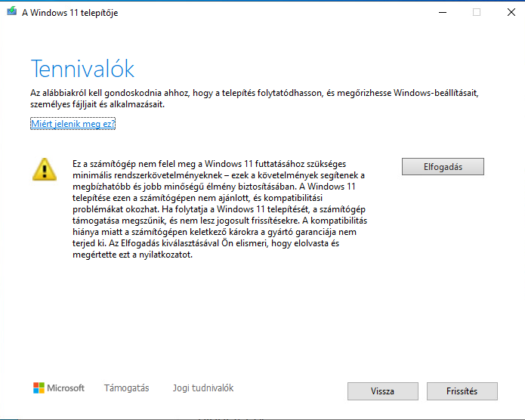525x420 pixels.
Task: Open the Támogatás link
Action: coord(127,388)
